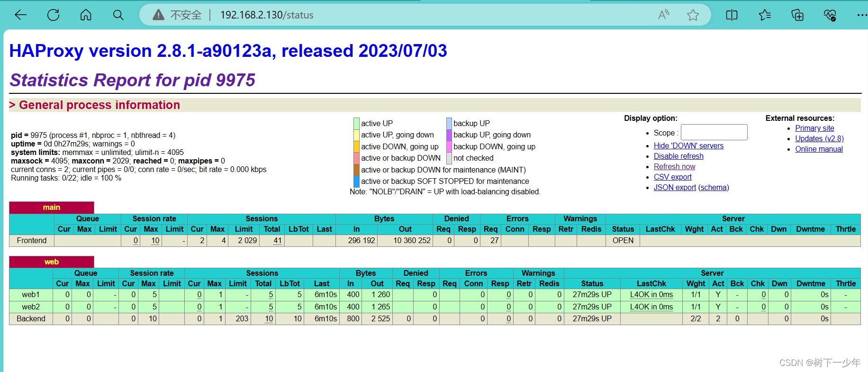Add this page to favorites star icon
Image resolution: width=868 pixels, height=372 pixels.
[x=693, y=15]
